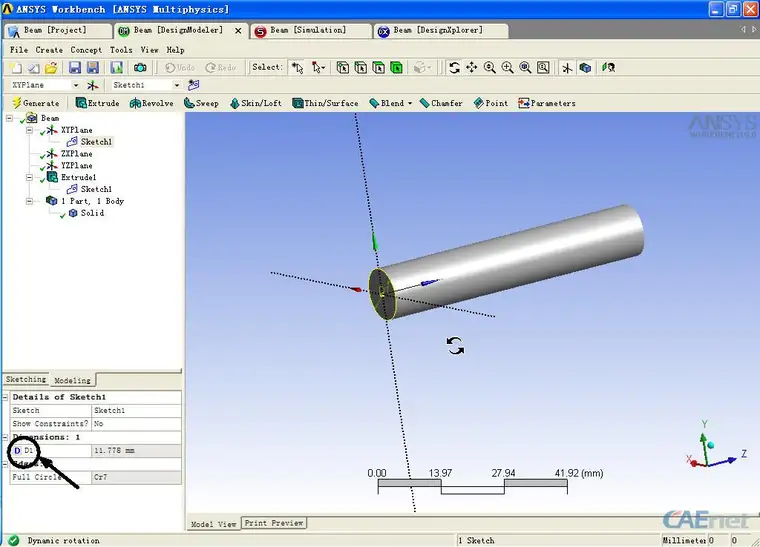Screen dimensions: 760x547
Task: Click the first Save disk icon
Action: pos(75,67)
